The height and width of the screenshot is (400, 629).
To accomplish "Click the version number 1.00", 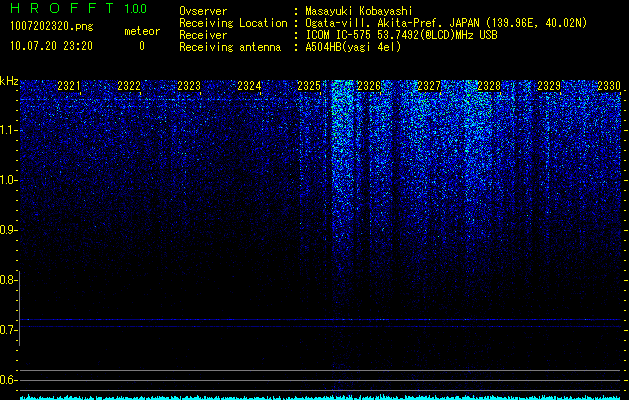I will tap(136, 8).
